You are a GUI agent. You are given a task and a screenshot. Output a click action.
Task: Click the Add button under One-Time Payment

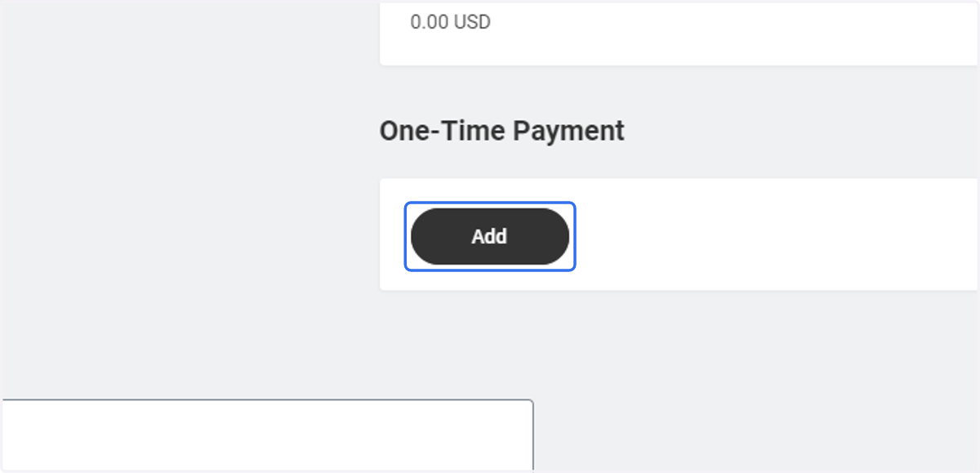490,236
